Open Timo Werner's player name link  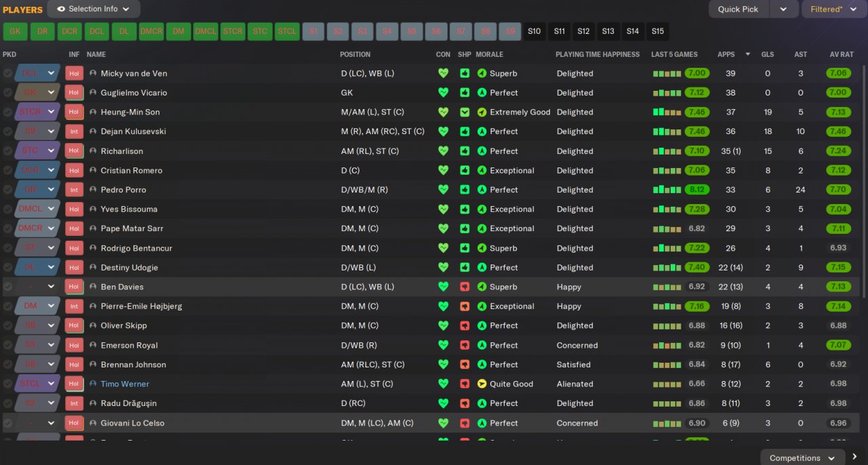125,384
